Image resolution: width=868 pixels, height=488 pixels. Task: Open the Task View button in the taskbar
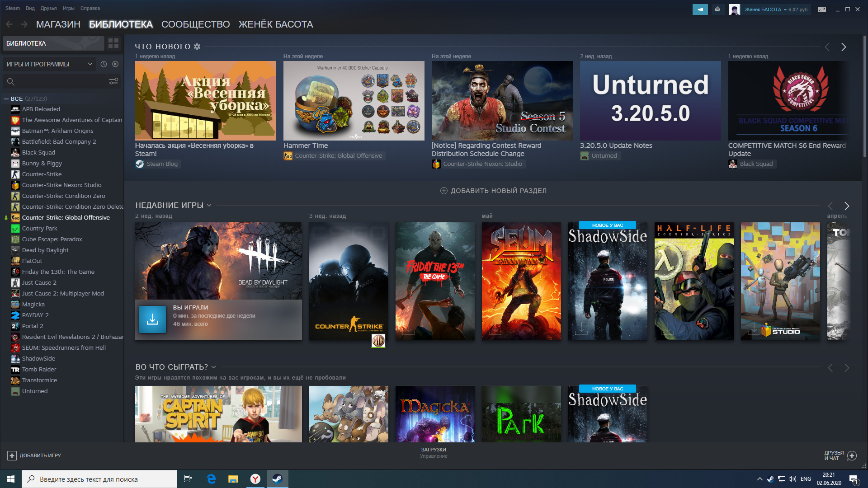coord(188,479)
